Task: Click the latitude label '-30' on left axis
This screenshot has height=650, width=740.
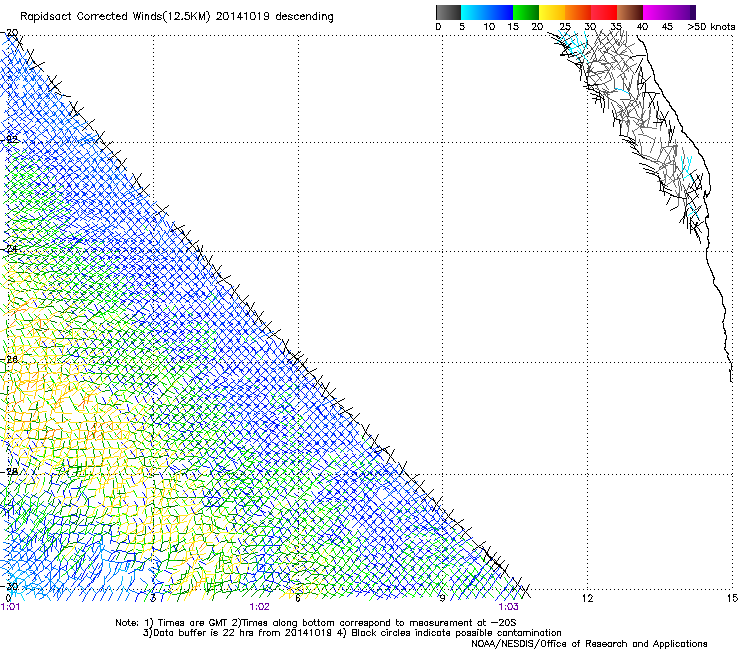Action: pyautogui.click(x=10, y=587)
